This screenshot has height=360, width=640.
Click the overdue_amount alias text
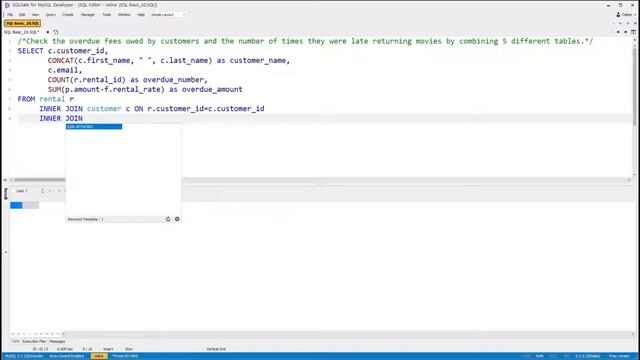click(212, 89)
